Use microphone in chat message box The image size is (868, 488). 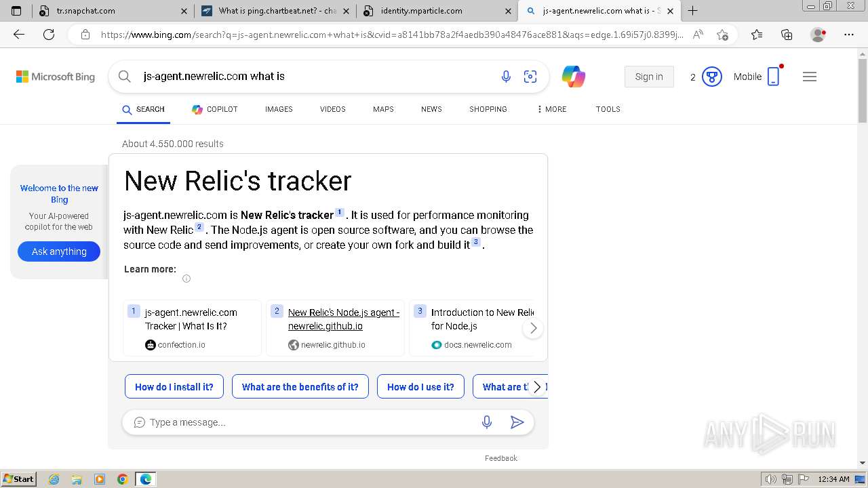[487, 422]
